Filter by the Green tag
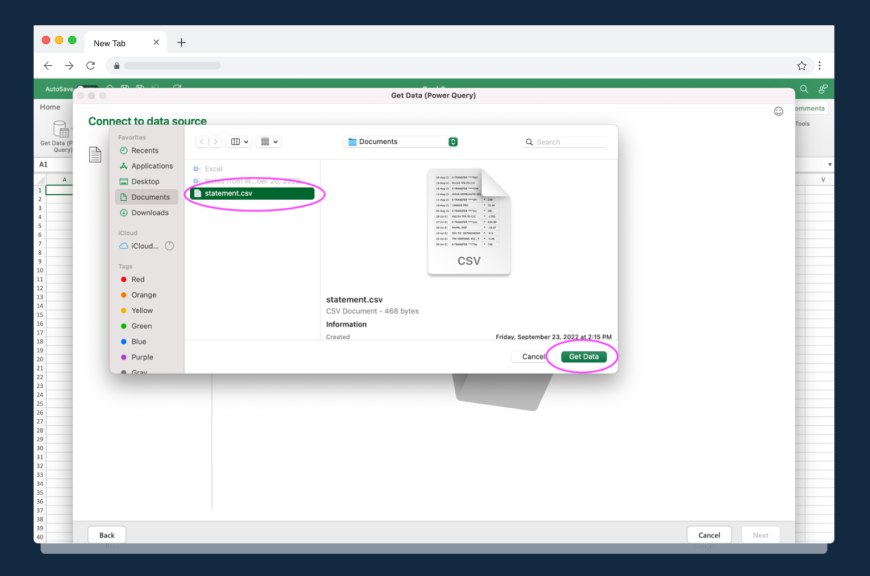The height and width of the screenshot is (576, 870). [x=141, y=326]
